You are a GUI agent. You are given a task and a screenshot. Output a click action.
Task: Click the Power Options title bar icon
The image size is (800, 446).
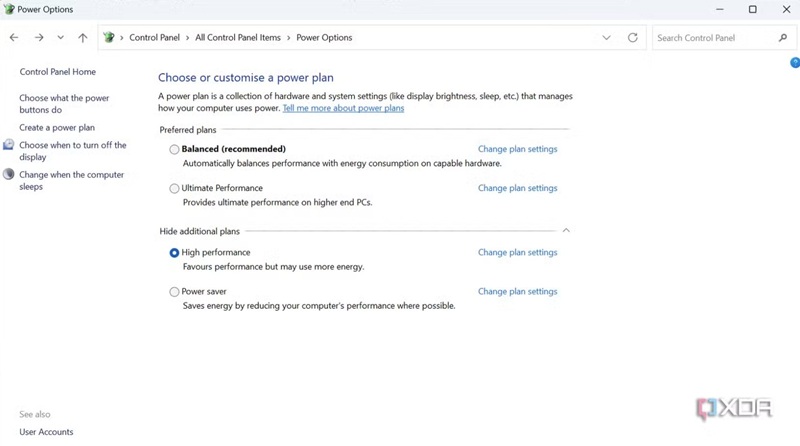pyautogui.click(x=9, y=9)
